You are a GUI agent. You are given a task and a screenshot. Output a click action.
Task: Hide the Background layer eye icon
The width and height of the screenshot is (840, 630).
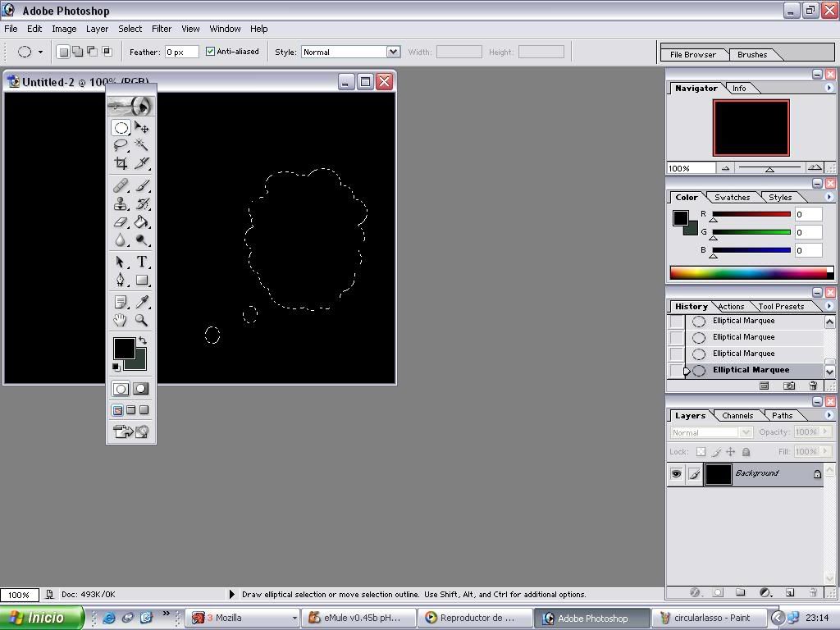[x=676, y=474]
